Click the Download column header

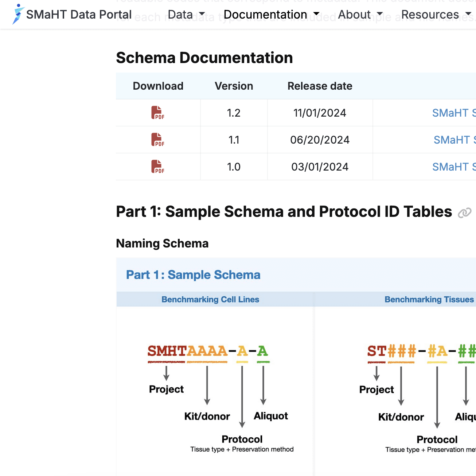pyautogui.click(x=158, y=86)
